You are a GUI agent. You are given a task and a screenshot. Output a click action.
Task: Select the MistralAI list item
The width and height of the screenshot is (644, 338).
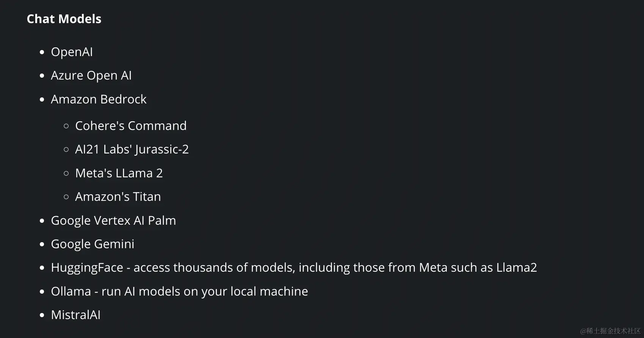[x=76, y=315]
